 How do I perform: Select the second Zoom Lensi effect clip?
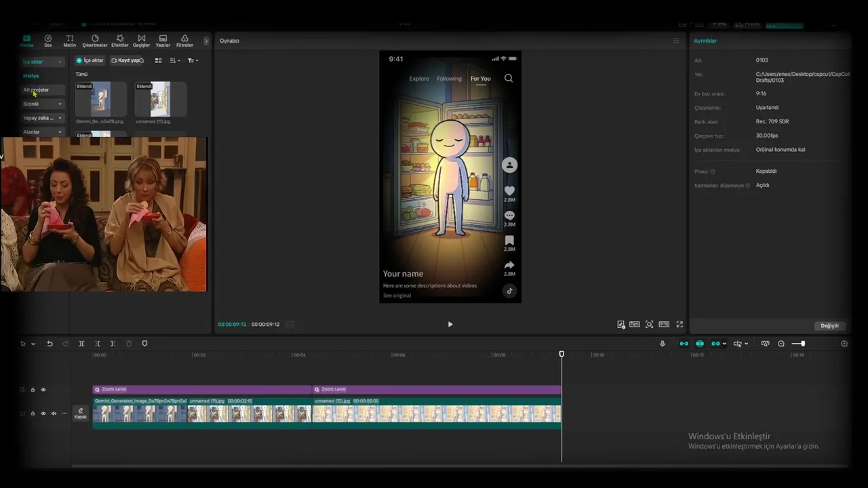point(437,390)
